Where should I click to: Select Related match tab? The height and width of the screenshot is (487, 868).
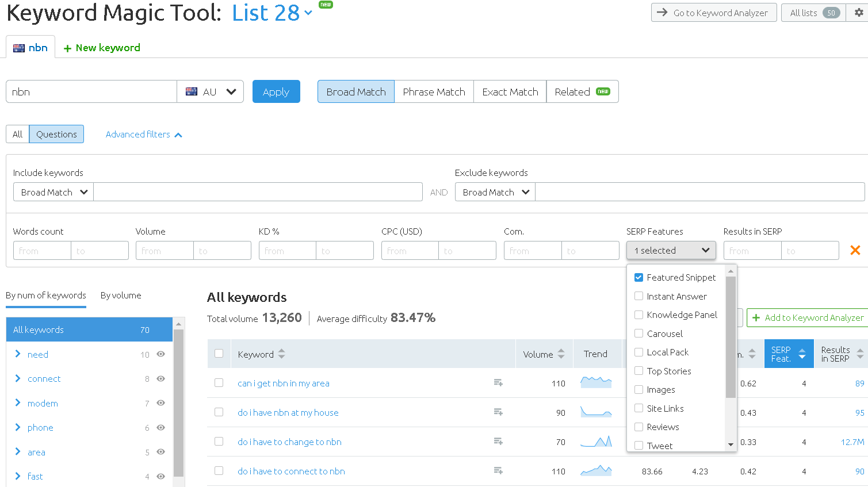pos(582,91)
